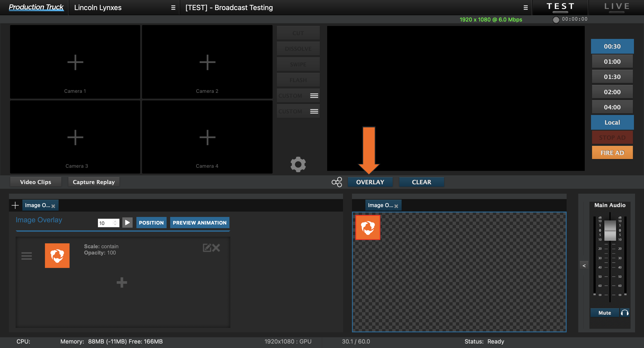Image resolution: width=644 pixels, height=348 pixels.
Task: Open the Video Clips tab
Action: (x=36, y=182)
